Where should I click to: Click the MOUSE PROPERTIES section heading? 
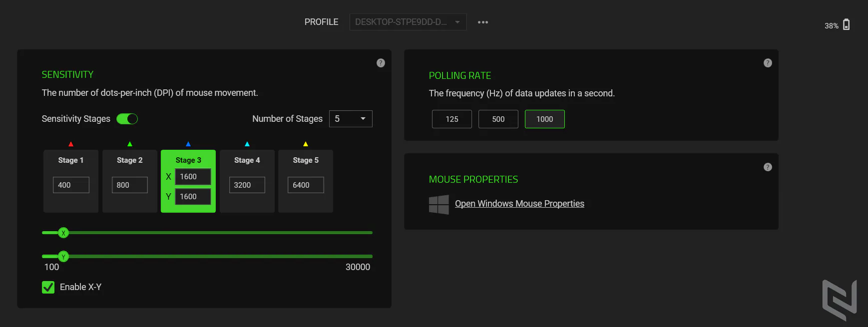tap(473, 180)
